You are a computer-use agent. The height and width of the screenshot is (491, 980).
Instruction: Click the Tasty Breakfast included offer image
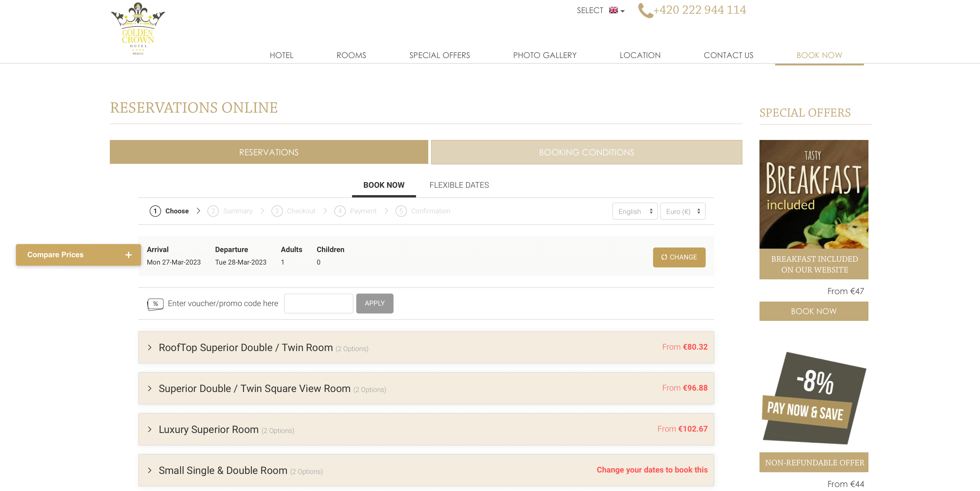pyautogui.click(x=813, y=194)
